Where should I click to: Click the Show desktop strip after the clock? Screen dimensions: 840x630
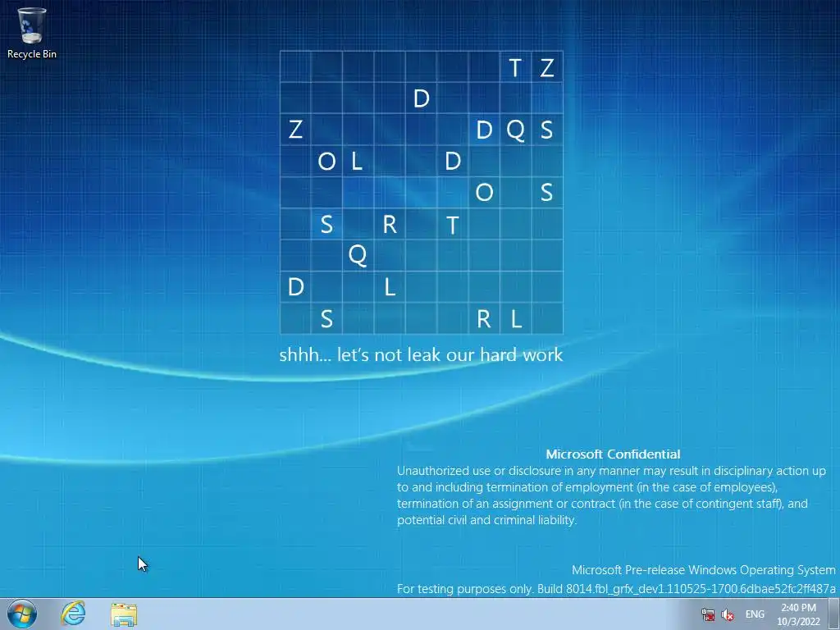tap(834, 614)
